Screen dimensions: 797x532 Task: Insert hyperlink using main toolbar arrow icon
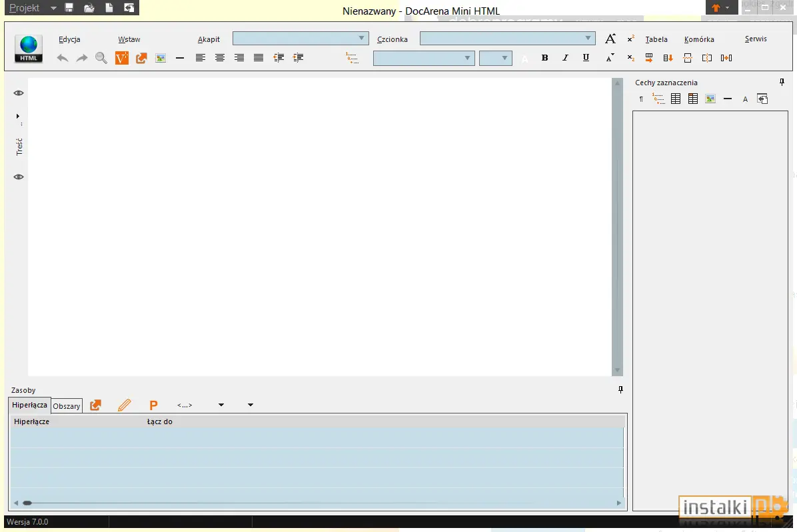(141, 58)
